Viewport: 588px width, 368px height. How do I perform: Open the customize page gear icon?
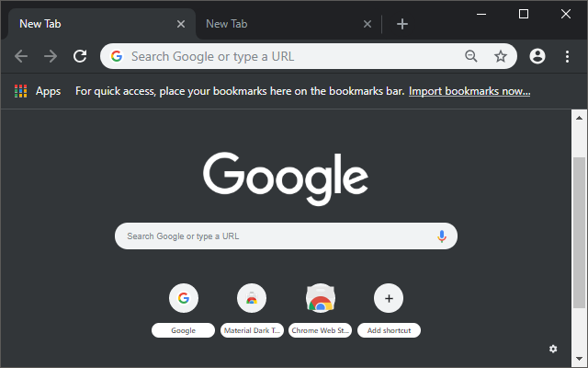pyautogui.click(x=553, y=349)
